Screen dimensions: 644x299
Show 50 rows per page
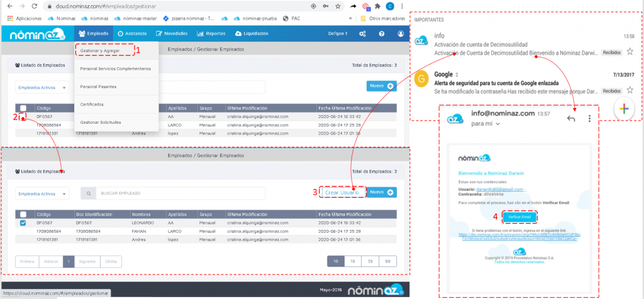(387, 262)
